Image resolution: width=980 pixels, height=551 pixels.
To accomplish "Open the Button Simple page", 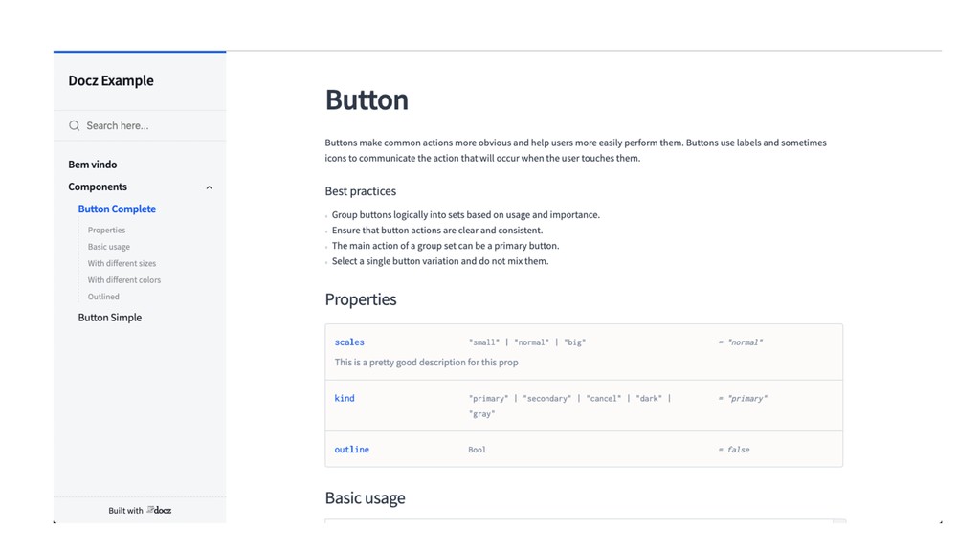I will tap(110, 318).
